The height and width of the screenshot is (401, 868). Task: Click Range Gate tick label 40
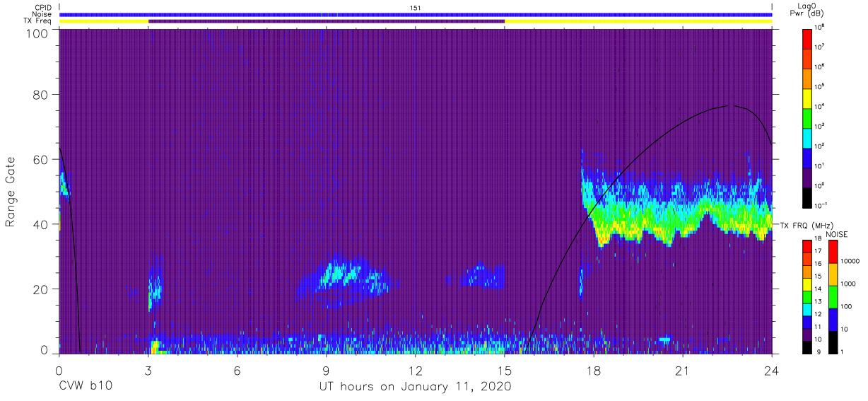point(40,224)
